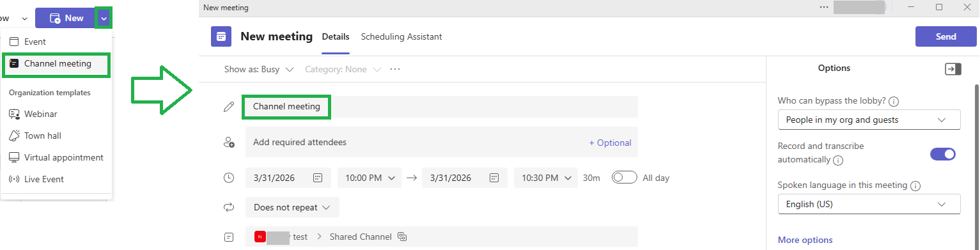Image resolution: width=980 pixels, height=250 pixels.
Task: Click the clock time icon
Action: click(x=229, y=178)
